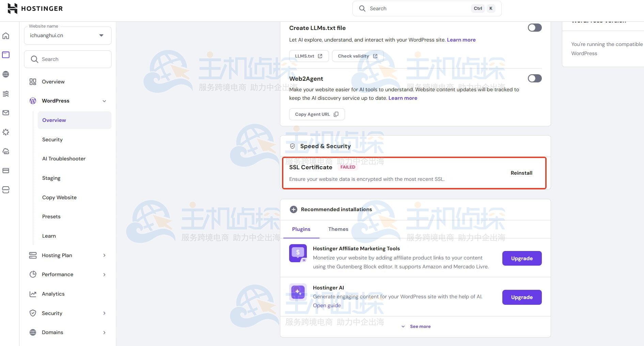Turn on the Web2Agent toggle

coord(534,78)
